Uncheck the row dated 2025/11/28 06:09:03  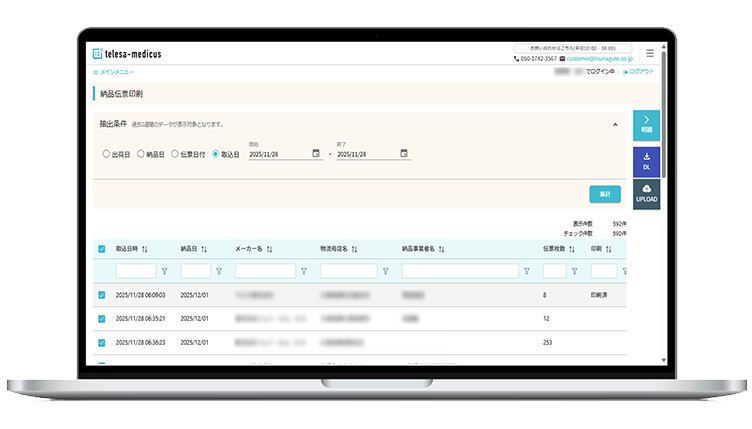(x=102, y=295)
